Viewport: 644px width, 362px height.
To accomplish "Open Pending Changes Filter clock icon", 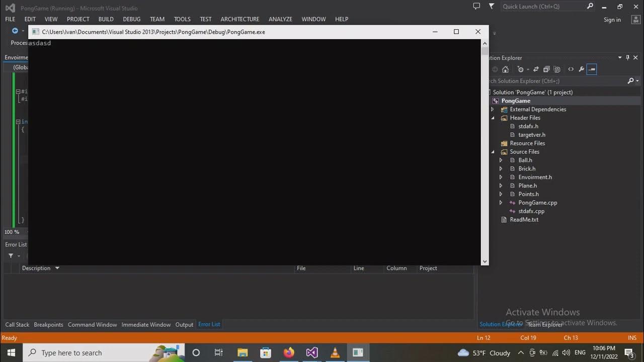I will pyautogui.click(x=520, y=69).
